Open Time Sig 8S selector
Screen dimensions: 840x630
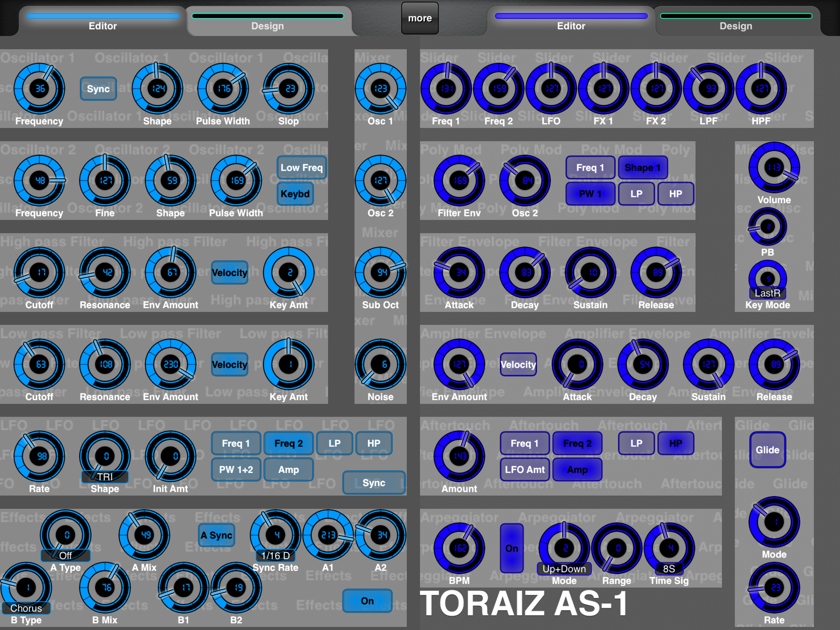669,568
